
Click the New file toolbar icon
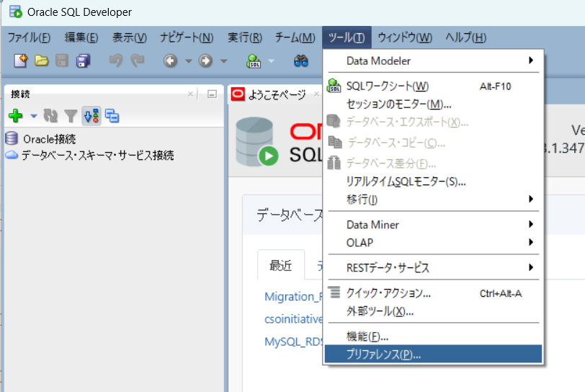point(20,61)
